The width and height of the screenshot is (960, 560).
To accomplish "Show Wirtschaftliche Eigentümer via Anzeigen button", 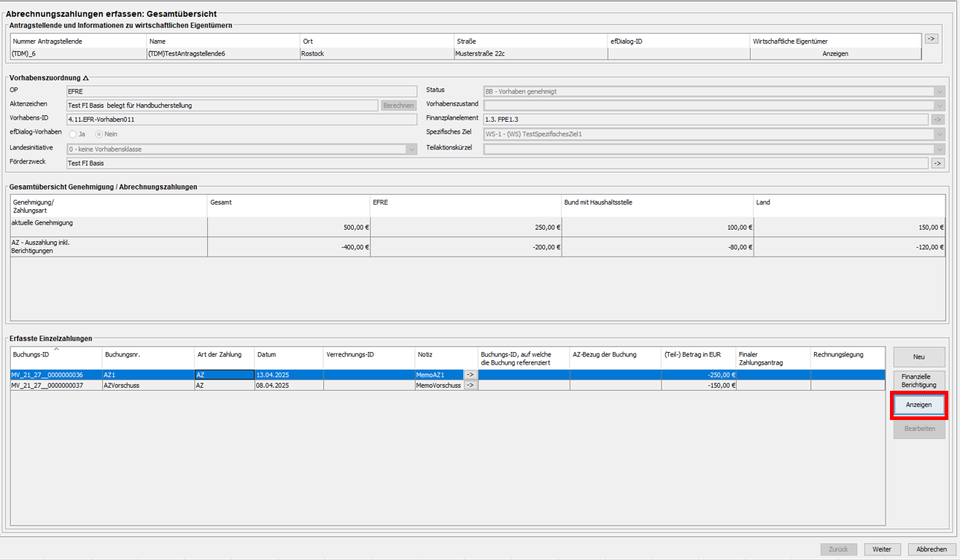I will 835,54.
